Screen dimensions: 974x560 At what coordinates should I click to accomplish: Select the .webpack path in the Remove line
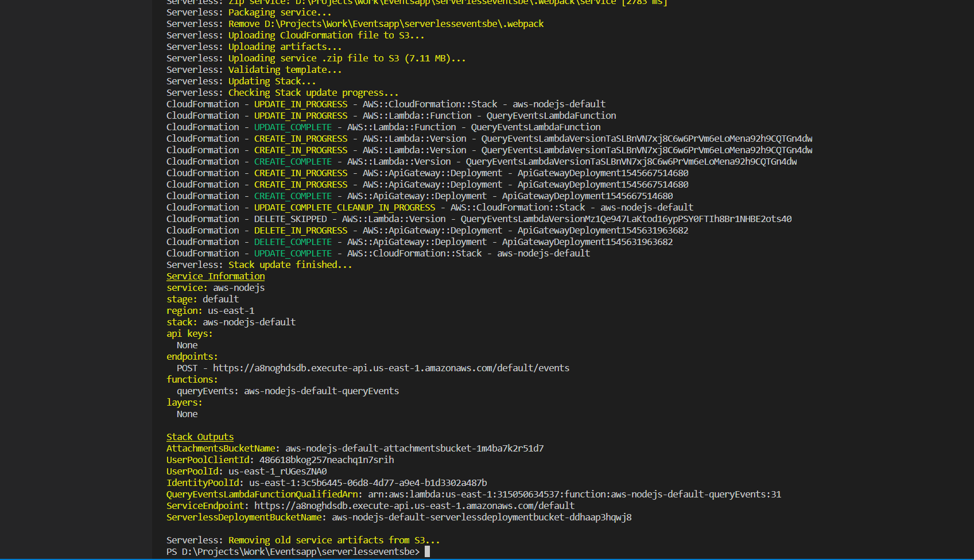coord(404,24)
